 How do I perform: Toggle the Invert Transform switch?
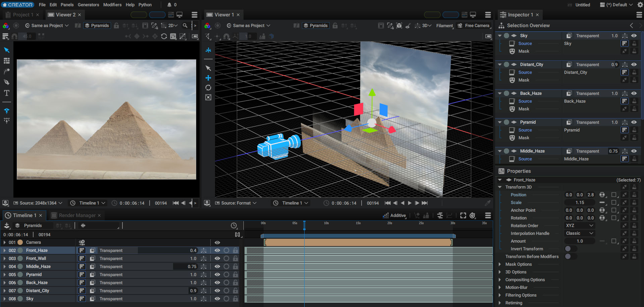[x=571, y=249]
